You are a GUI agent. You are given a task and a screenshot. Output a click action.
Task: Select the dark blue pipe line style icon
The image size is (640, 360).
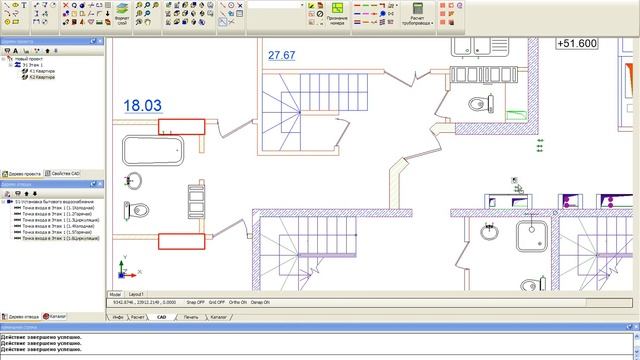tap(357, 13)
